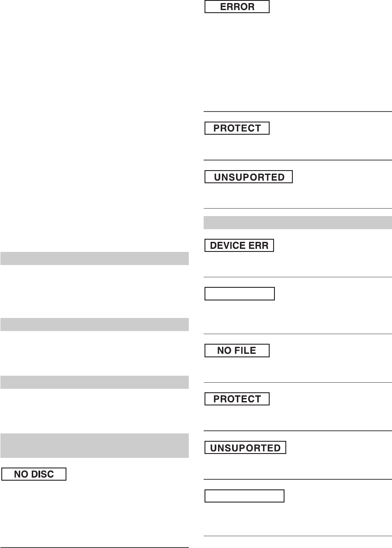This screenshot has width=392, height=548.
Task: Click the divider line below the DEVICE ERR section
Action: click(x=298, y=277)
